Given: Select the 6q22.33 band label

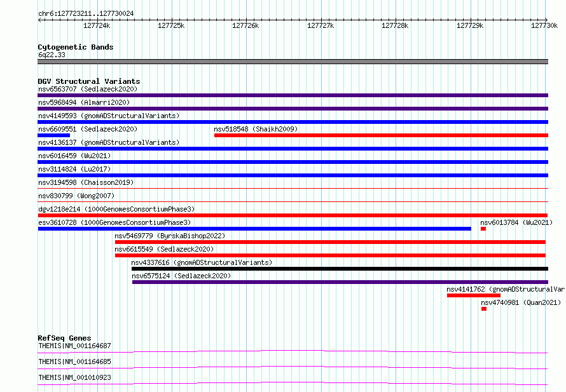Looking at the screenshot, I should coord(52,55).
